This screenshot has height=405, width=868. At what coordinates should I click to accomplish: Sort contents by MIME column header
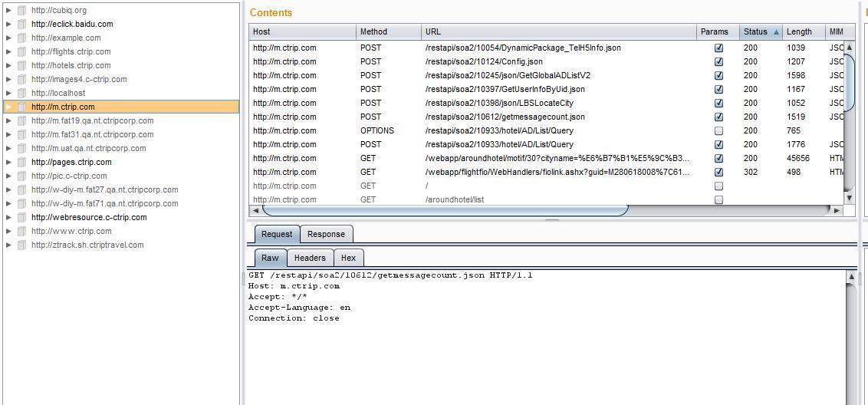(x=835, y=31)
